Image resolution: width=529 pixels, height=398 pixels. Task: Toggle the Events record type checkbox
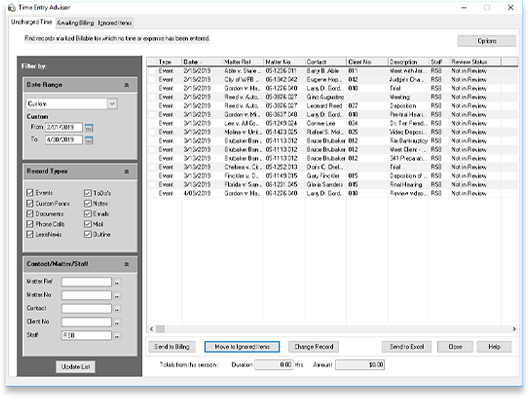coord(30,193)
